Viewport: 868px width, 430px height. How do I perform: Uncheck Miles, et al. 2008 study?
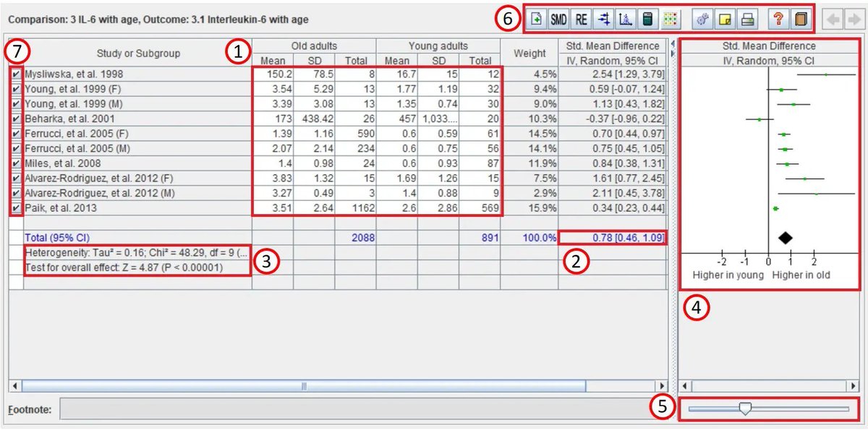pos(16,164)
